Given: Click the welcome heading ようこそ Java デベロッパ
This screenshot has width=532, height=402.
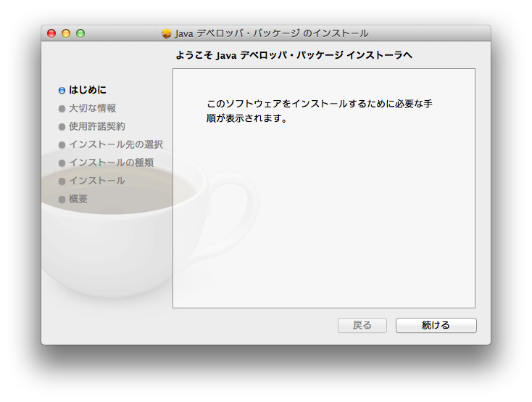Looking at the screenshot, I should click(x=294, y=55).
